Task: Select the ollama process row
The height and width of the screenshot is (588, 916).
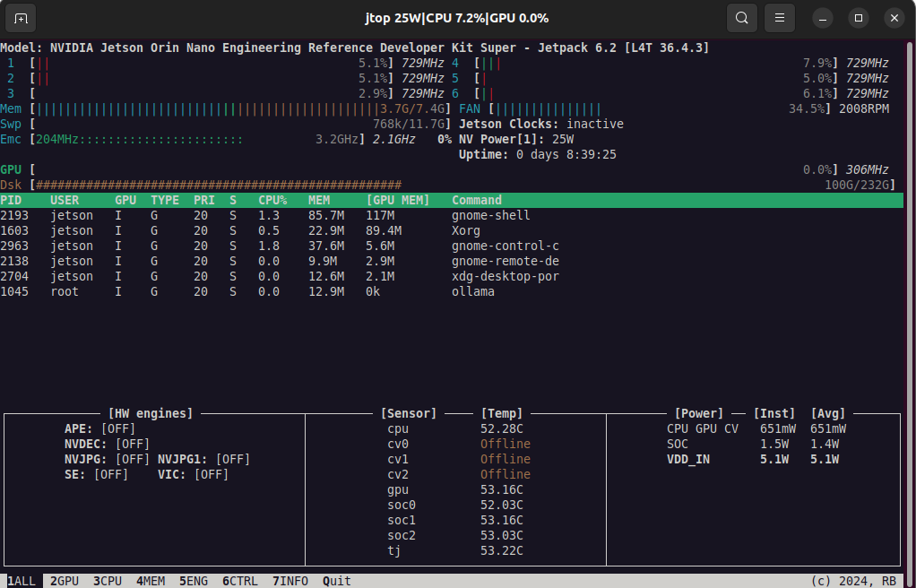Action: click(x=452, y=291)
